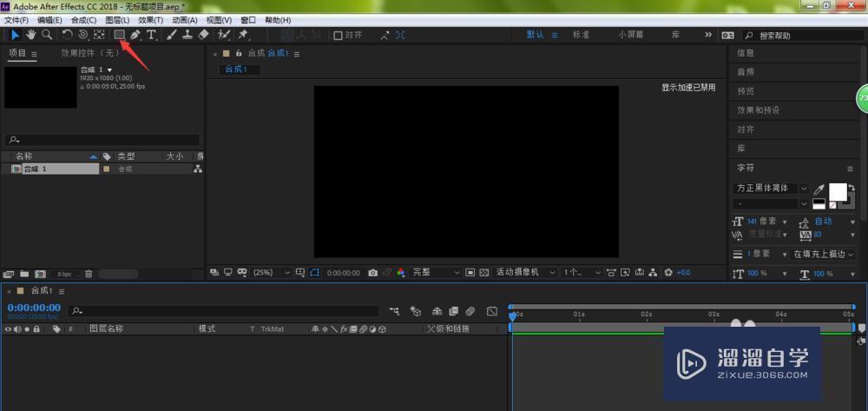This screenshot has width=868, height=411.
Task: Open the timeline graph editor button
Action: point(492,312)
